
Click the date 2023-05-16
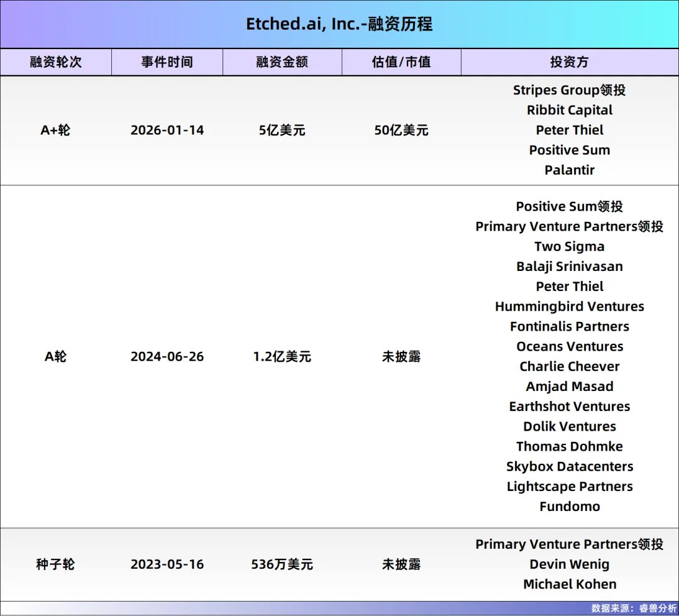point(167,564)
